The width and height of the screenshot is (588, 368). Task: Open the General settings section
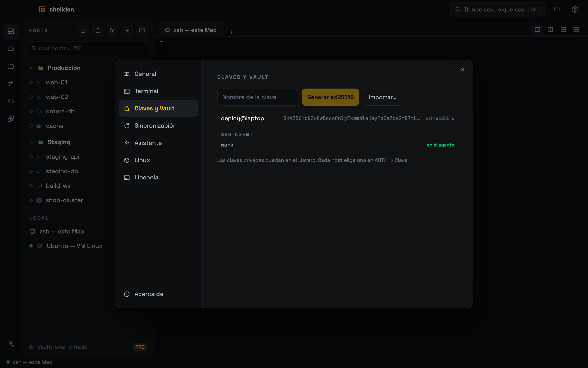click(x=159, y=74)
